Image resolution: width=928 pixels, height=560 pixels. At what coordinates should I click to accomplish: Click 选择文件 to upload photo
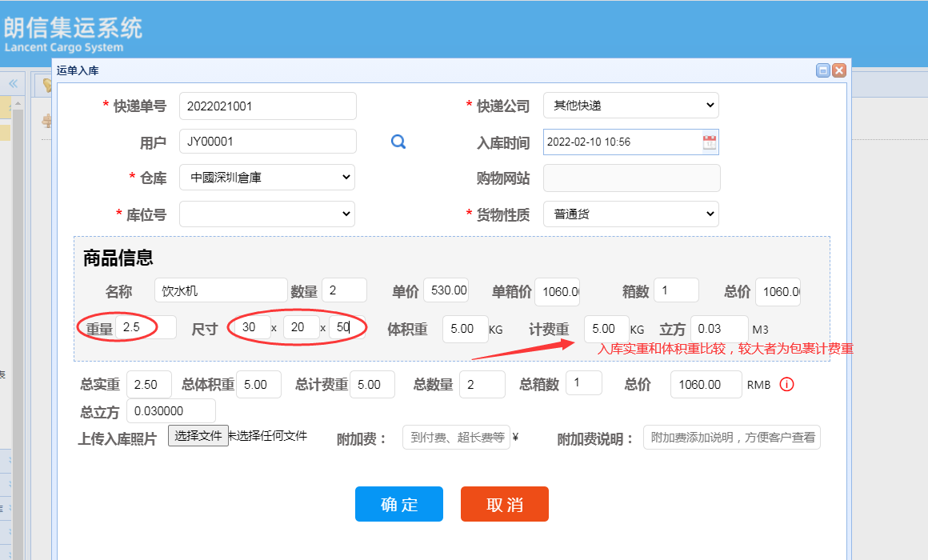click(x=198, y=436)
